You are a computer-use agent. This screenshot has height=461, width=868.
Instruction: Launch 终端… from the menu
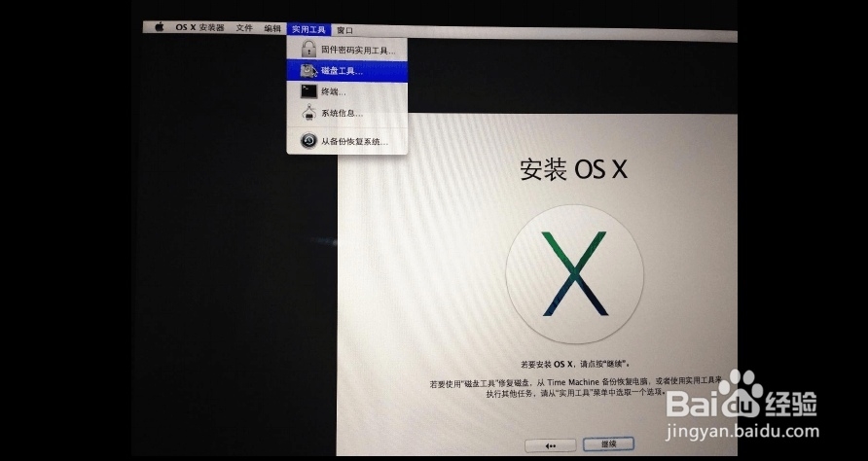pyautogui.click(x=347, y=91)
